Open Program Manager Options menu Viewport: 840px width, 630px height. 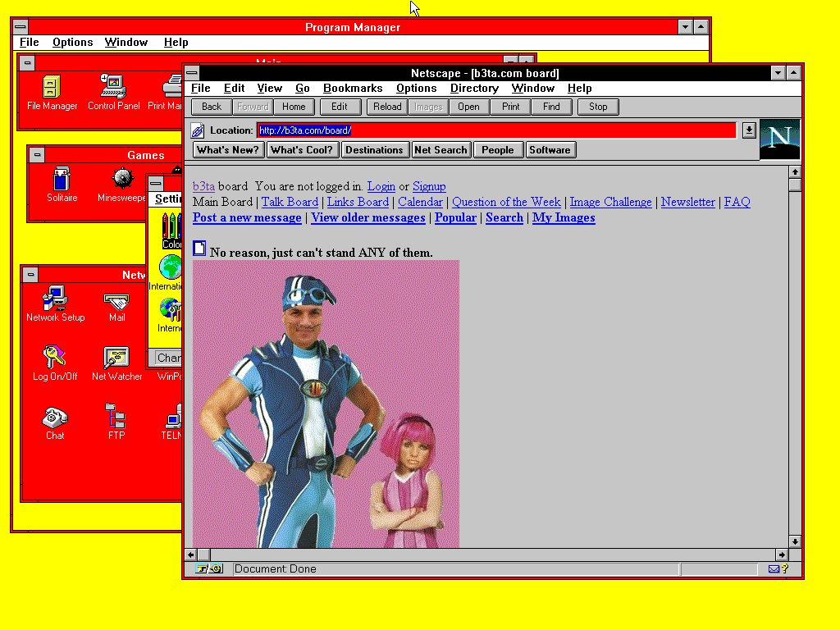click(x=73, y=43)
